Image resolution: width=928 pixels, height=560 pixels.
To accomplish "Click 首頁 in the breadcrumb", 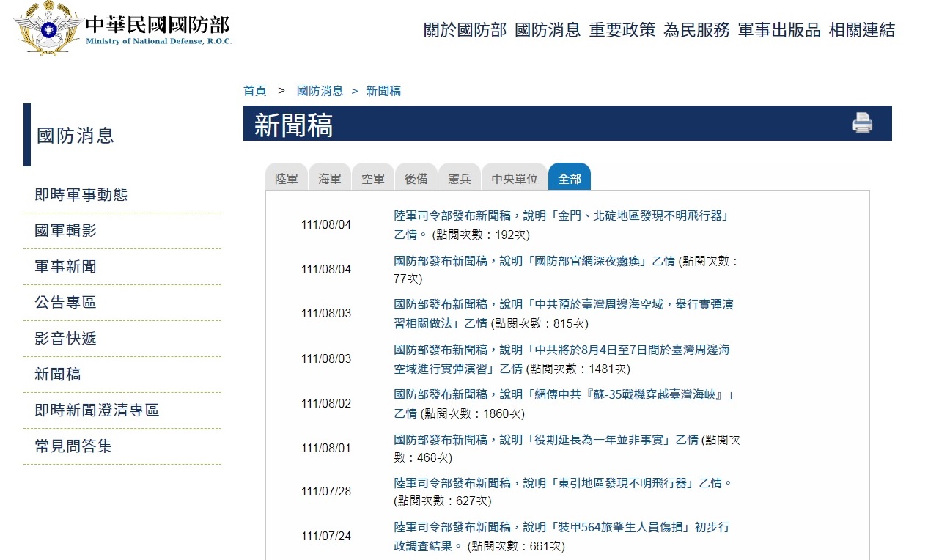I will coord(254,91).
